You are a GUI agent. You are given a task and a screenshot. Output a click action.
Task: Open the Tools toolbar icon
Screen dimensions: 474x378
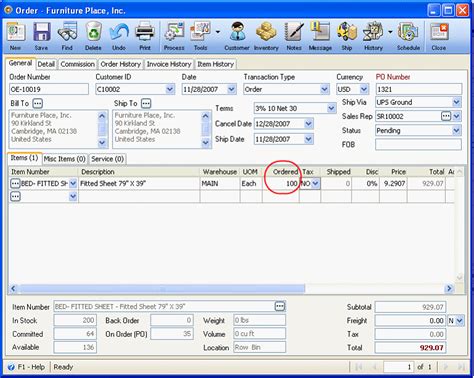[200, 36]
